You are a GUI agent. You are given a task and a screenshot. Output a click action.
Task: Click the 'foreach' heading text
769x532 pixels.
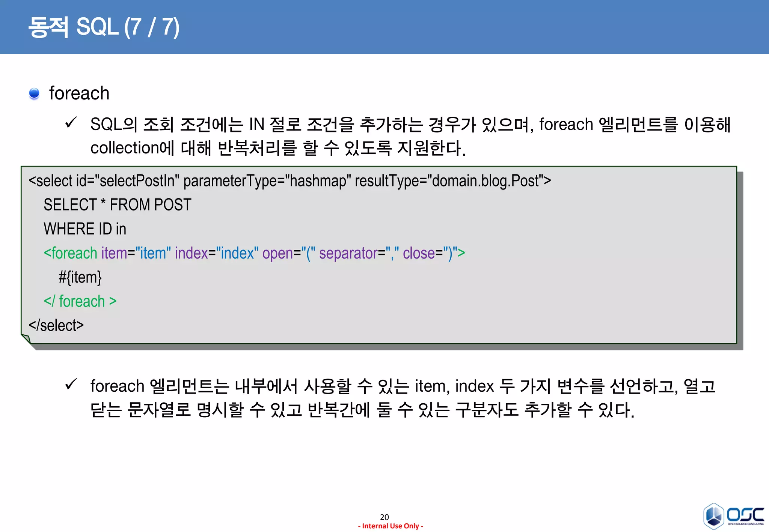click(79, 93)
